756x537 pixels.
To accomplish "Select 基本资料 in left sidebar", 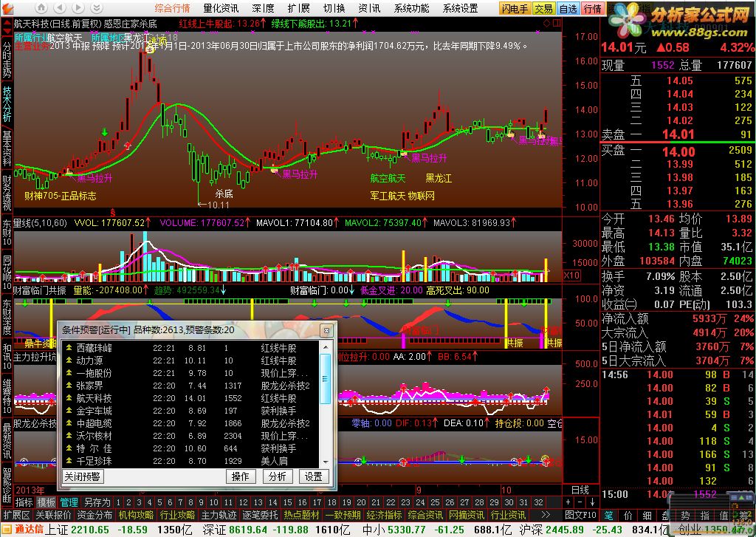I will tap(7, 148).
